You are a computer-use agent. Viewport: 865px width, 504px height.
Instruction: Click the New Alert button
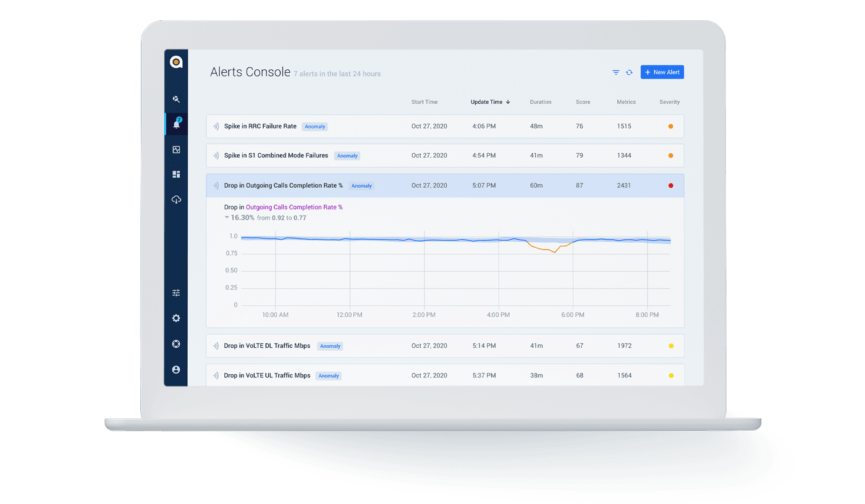click(662, 72)
